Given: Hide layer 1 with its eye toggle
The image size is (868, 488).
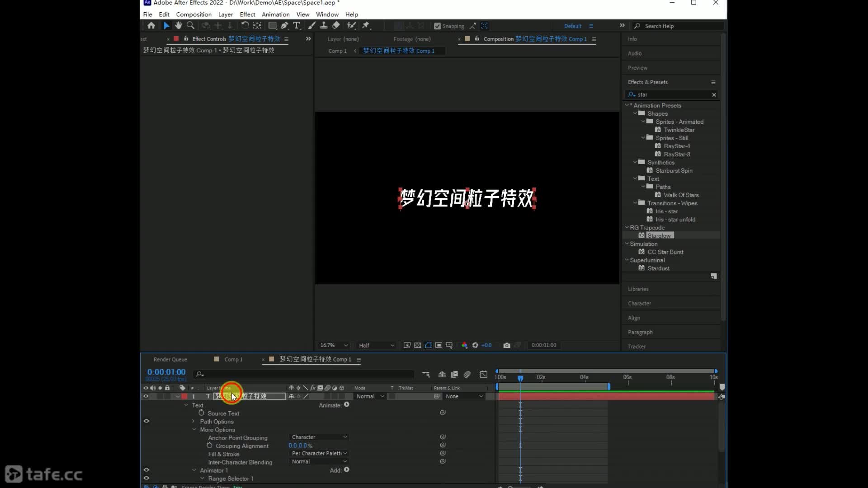Looking at the screenshot, I should [146, 396].
